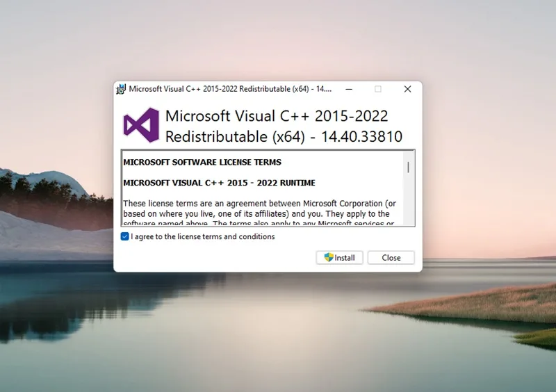The image size is (556, 392).
Task: Click the purple Visual Studio logo
Action: 141,125
